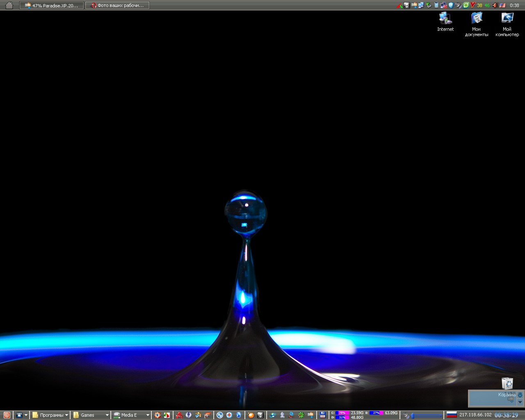Open the Программы folder menu
The height and width of the screenshot is (420, 525).
coord(48,415)
